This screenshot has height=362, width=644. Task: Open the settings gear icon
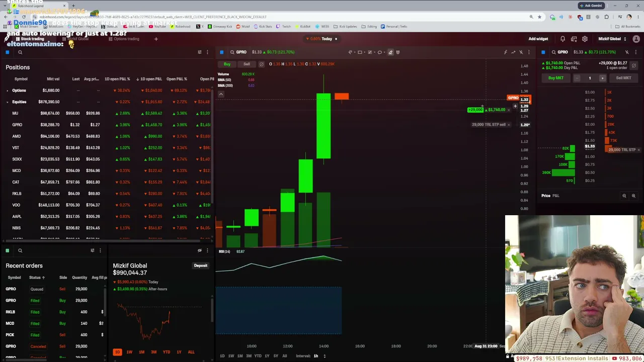click(585, 39)
